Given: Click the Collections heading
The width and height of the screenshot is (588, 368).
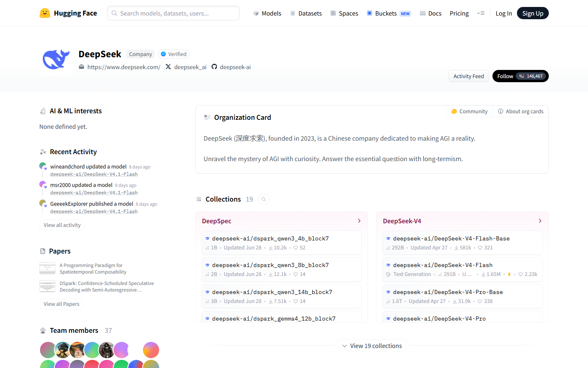Looking at the screenshot, I should [223, 199].
